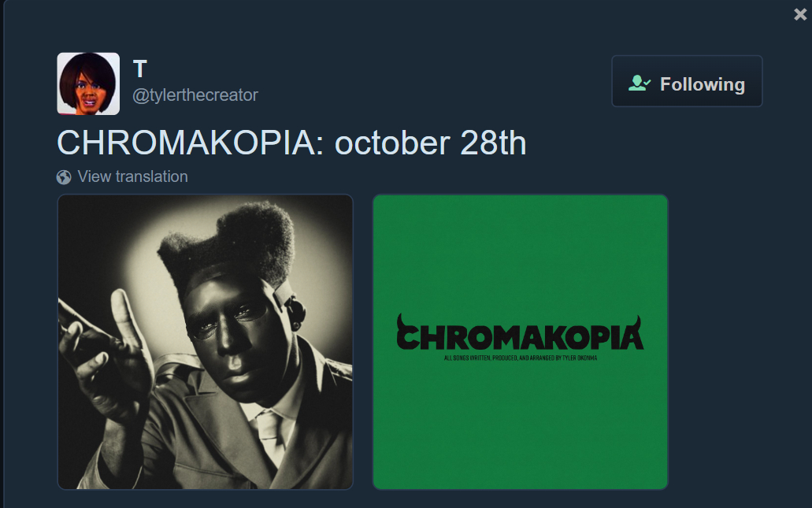The width and height of the screenshot is (812, 508).
Task: Click the tweet text CHROMAKOPIA: october 28th
Action: click(x=291, y=143)
